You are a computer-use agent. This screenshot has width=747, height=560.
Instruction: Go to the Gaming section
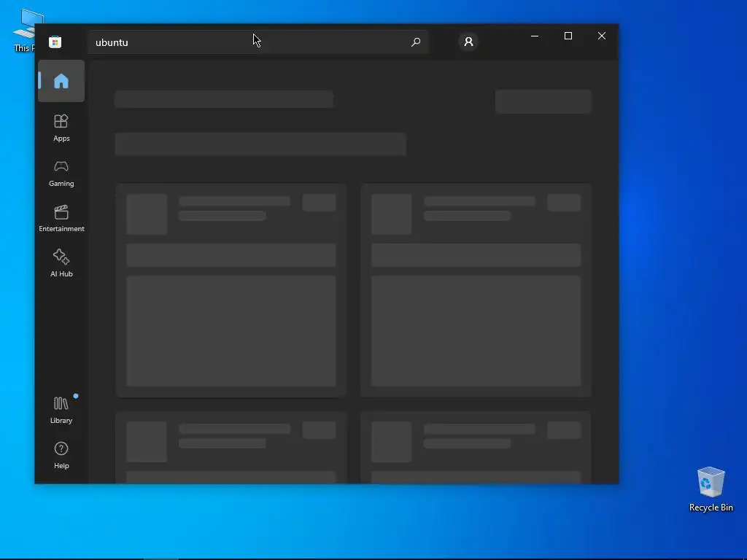pos(61,174)
